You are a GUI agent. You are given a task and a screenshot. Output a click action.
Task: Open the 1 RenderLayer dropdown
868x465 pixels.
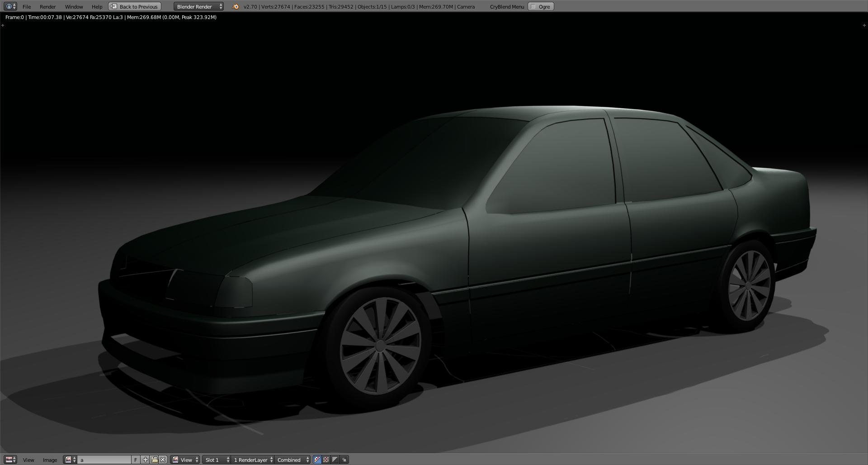coord(252,460)
